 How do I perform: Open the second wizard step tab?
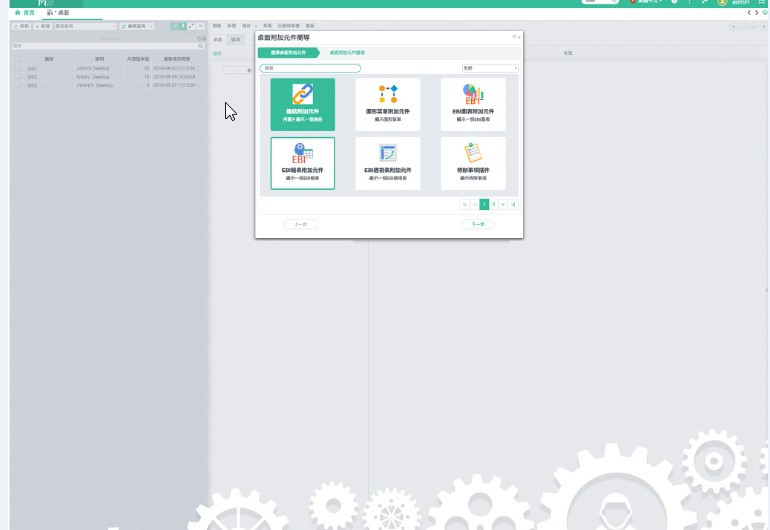point(347,53)
